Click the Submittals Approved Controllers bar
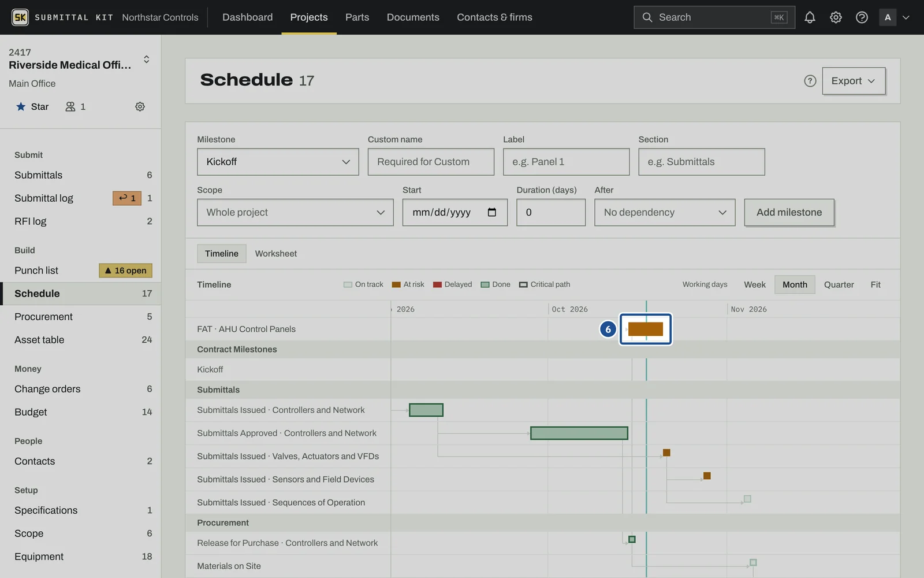Viewport: 924px width, 578px height. [x=579, y=433]
